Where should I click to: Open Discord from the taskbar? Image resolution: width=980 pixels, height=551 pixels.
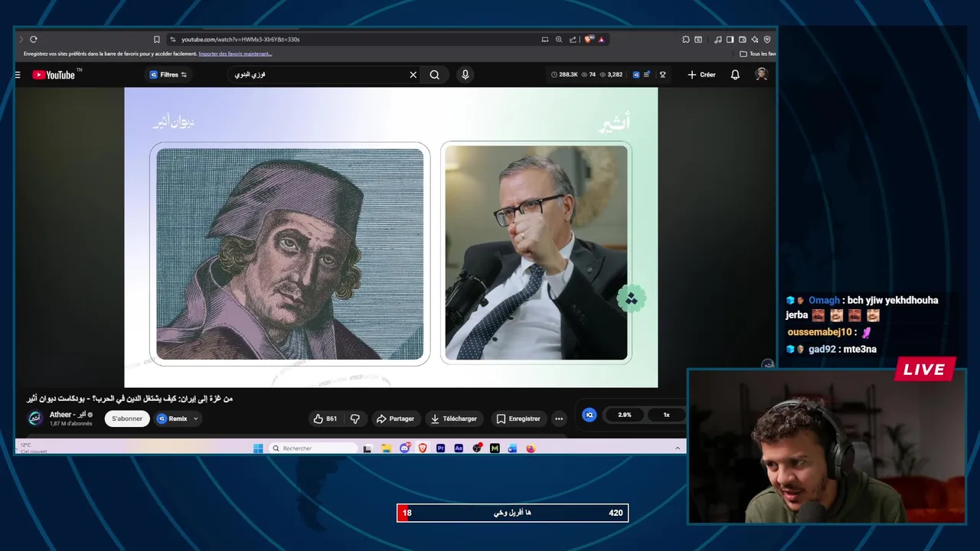(x=405, y=448)
